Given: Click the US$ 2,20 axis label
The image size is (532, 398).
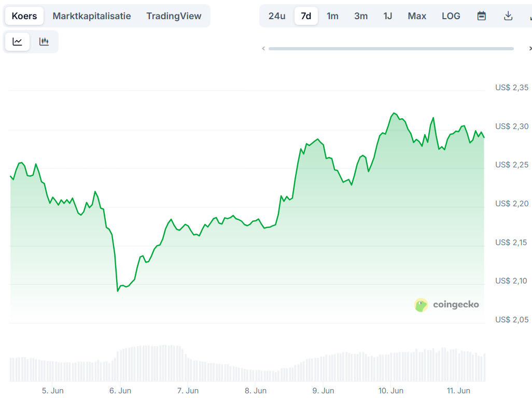Looking at the screenshot, I should click(x=512, y=204).
